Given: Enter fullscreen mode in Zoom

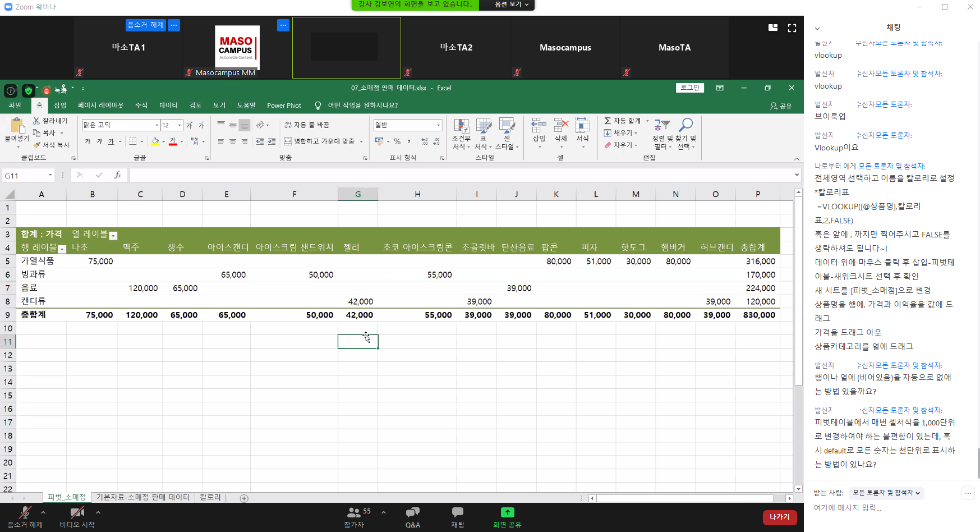Looking at the screenshot, I should pos(792,28).
